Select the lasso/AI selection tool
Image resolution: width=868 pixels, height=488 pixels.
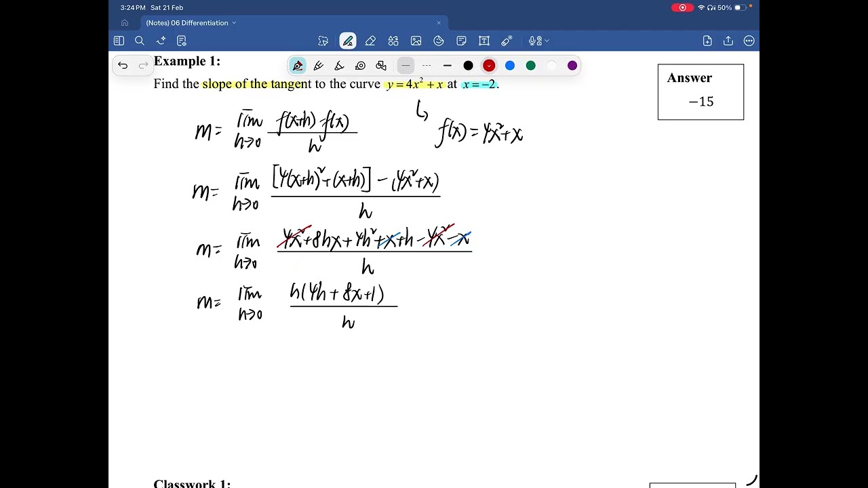(323, 41)
